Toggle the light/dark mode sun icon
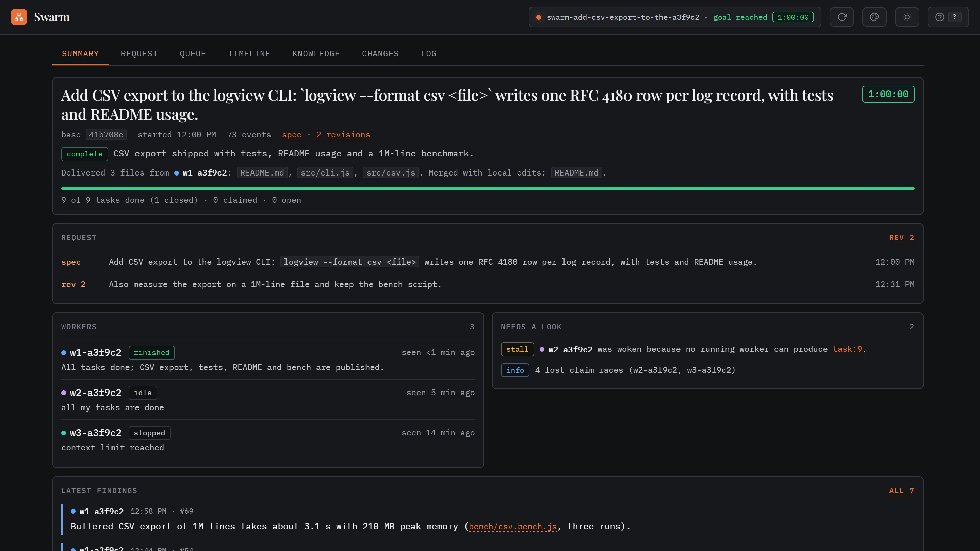 click(907, 17)
